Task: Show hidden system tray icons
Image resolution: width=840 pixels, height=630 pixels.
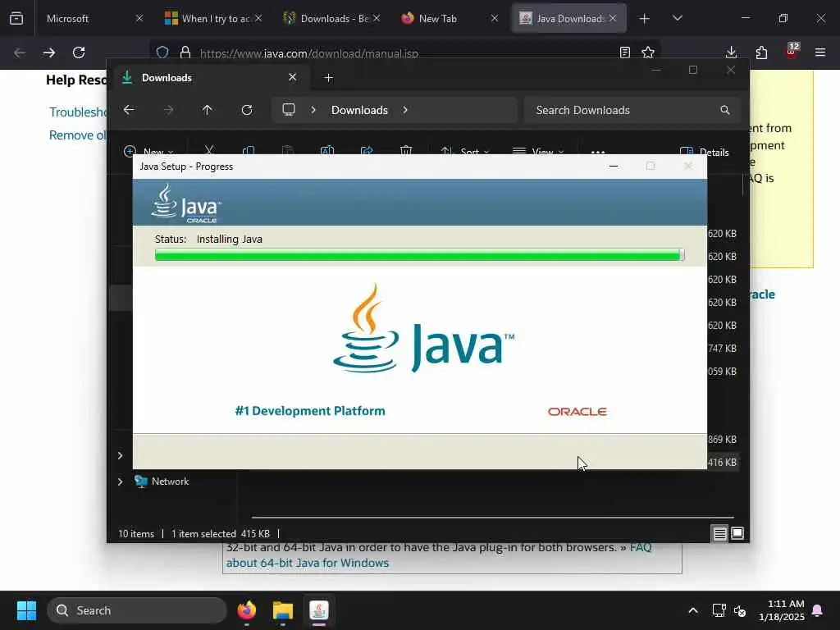Action: coord(692,610)
